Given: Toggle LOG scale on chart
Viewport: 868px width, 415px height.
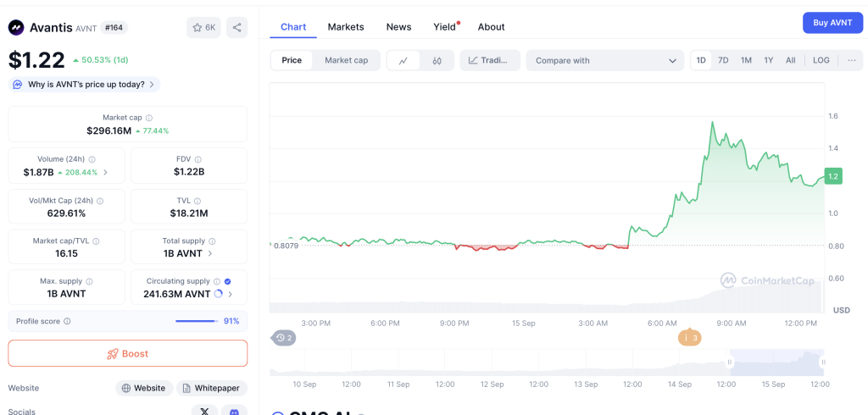Looking at the screenshot, I should (821, 60).
